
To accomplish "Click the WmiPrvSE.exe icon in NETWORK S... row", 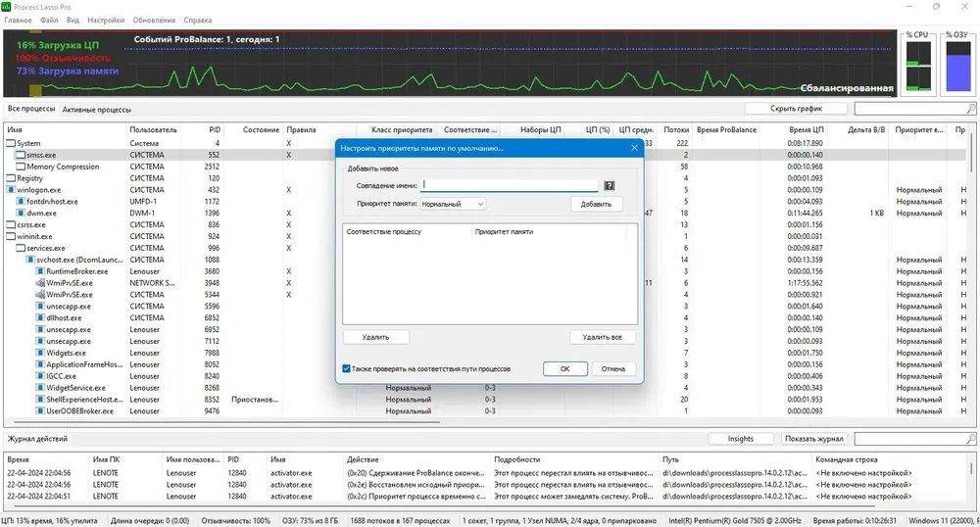I will click(40, 283).
